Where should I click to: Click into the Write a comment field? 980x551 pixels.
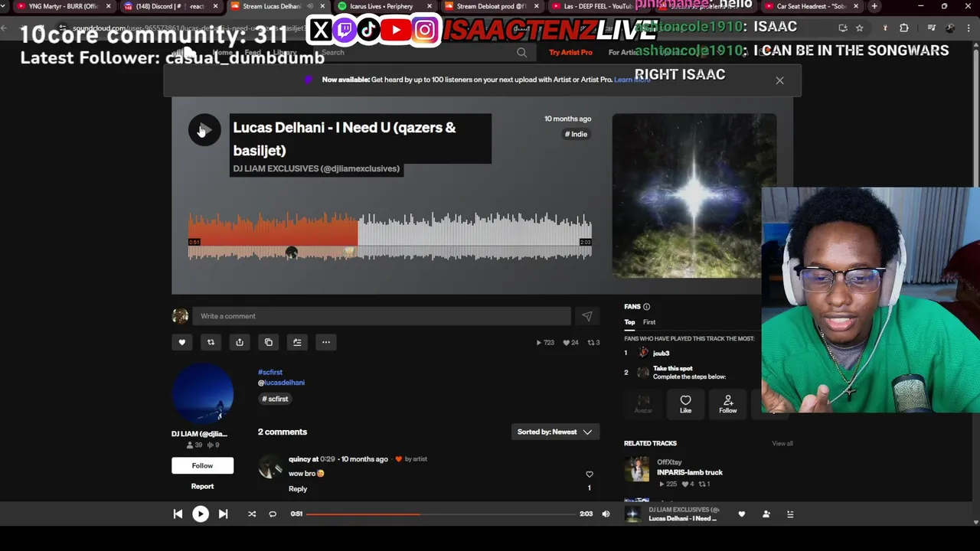[381, 316]
